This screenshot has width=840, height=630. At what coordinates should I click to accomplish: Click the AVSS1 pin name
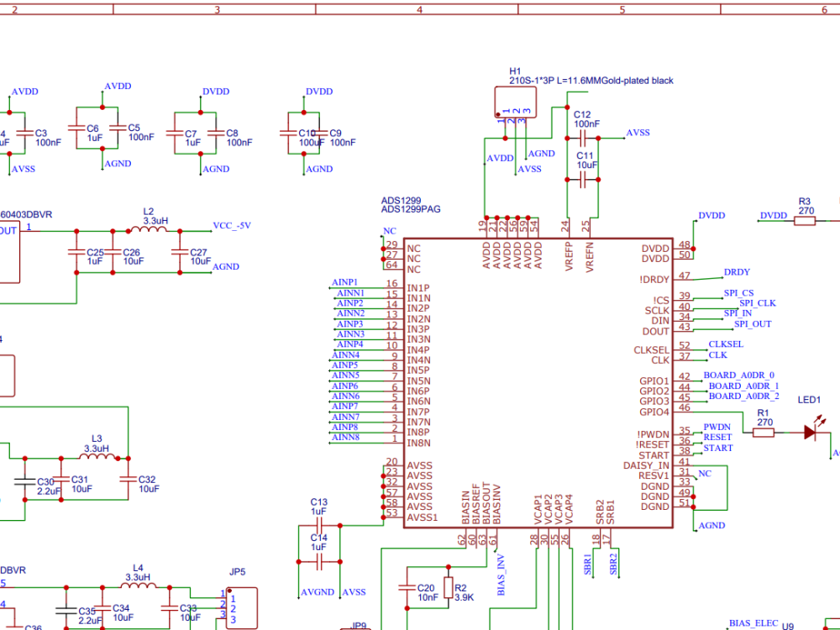(x=423, y=517)
